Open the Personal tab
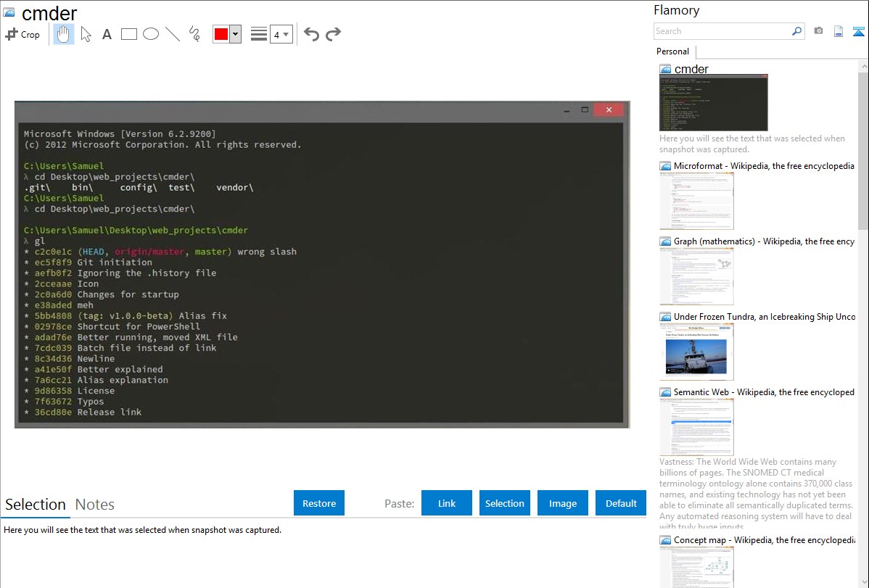 (672, 51)
